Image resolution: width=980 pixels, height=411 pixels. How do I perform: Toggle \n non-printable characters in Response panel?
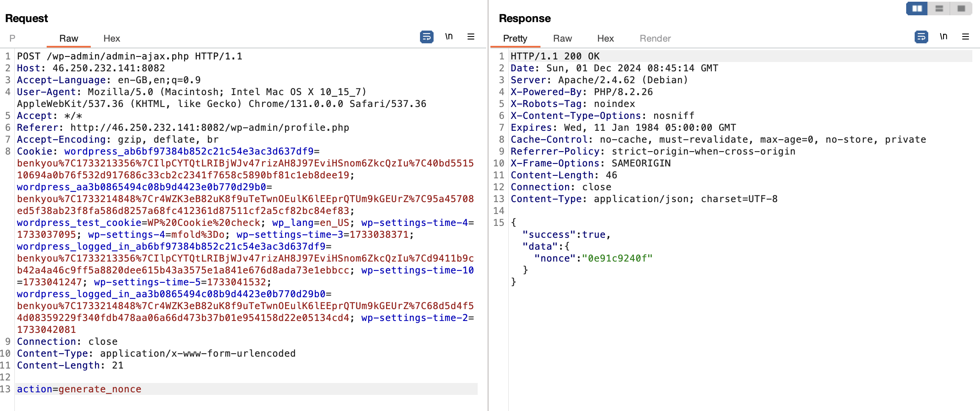[x=944, y=37]
